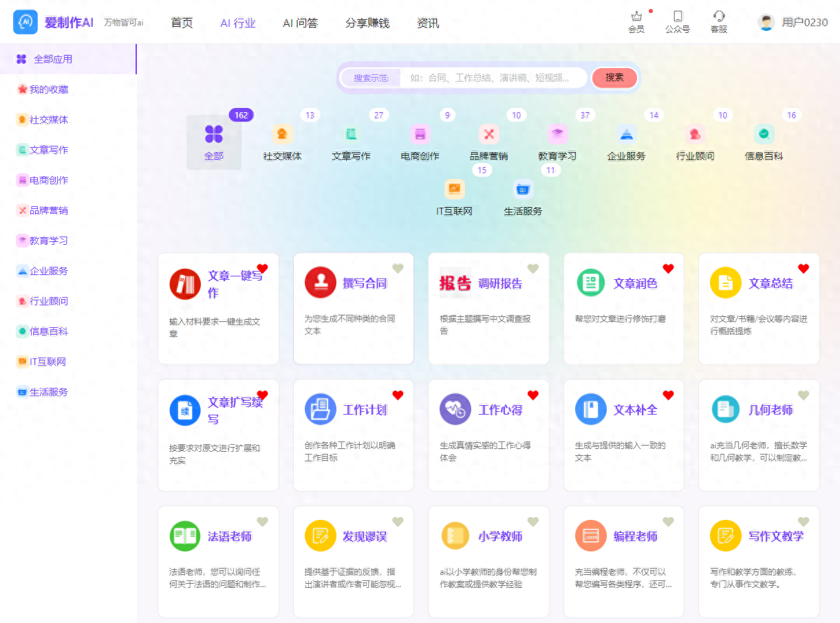Image resolution: width=840 pixels, height=623 pixels.
Task: Open the 用户0230 account menu
Action: tap(793, 23)
